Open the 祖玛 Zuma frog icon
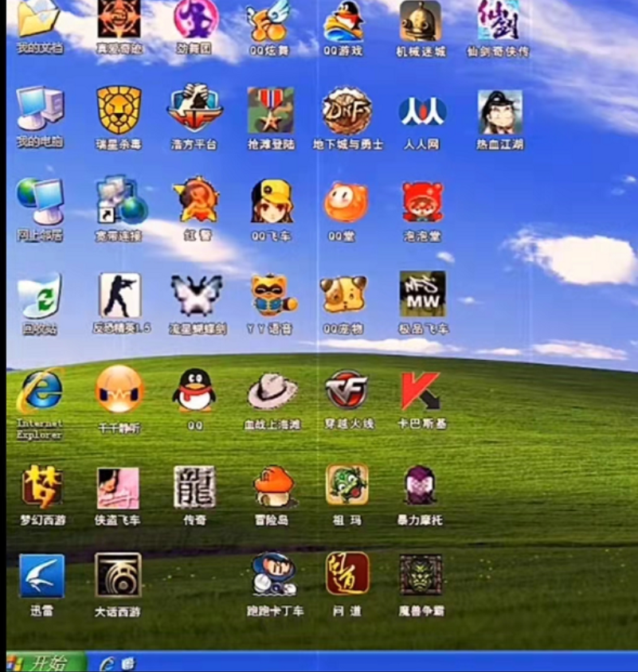This screenshot has width=638, height=672. coord(346,485)
